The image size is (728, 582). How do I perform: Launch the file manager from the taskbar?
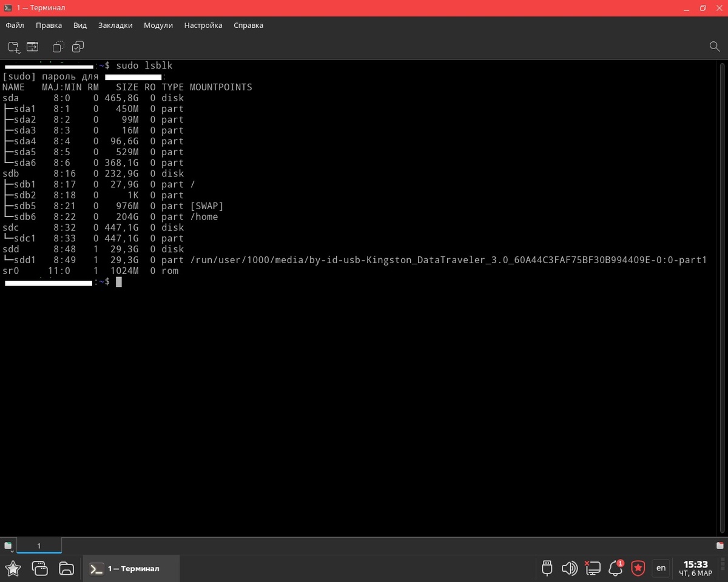click(66, 568)
